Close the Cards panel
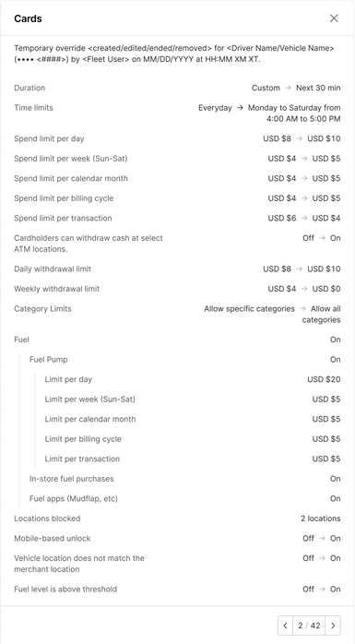Image resolution: width=355 pixels, height=644 pixels. (x=334, y=18)
